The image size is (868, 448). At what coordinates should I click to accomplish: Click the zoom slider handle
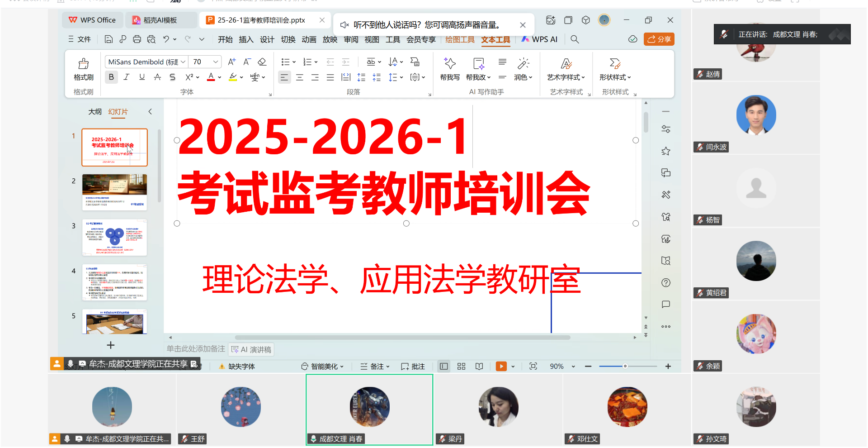(625, 367)
